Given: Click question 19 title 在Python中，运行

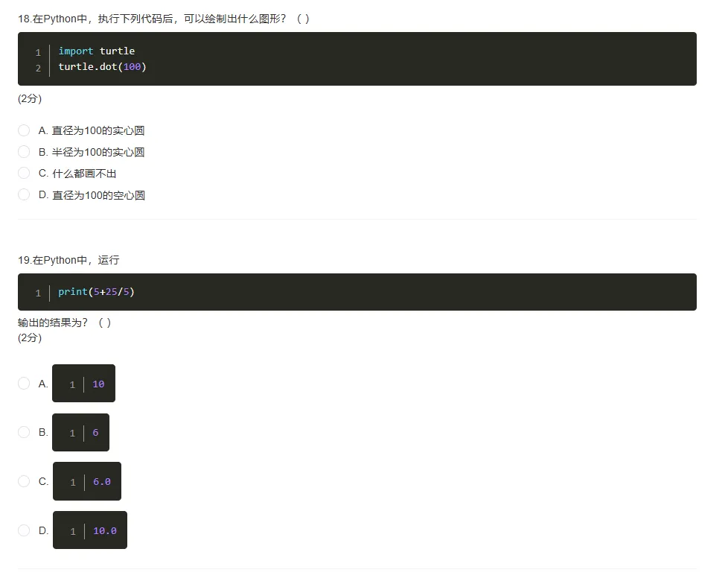Looking at the screenshot, I should [68, 260].
